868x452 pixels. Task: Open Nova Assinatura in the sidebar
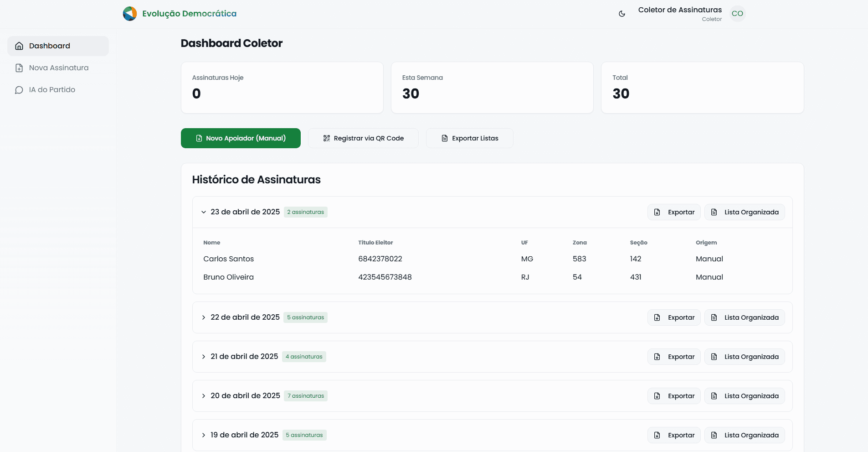pos(58,68)
